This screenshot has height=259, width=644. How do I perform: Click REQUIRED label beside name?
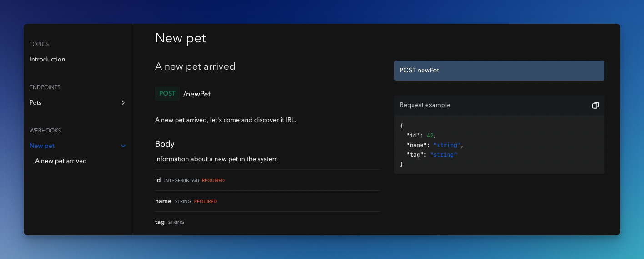tap(206, 202)
